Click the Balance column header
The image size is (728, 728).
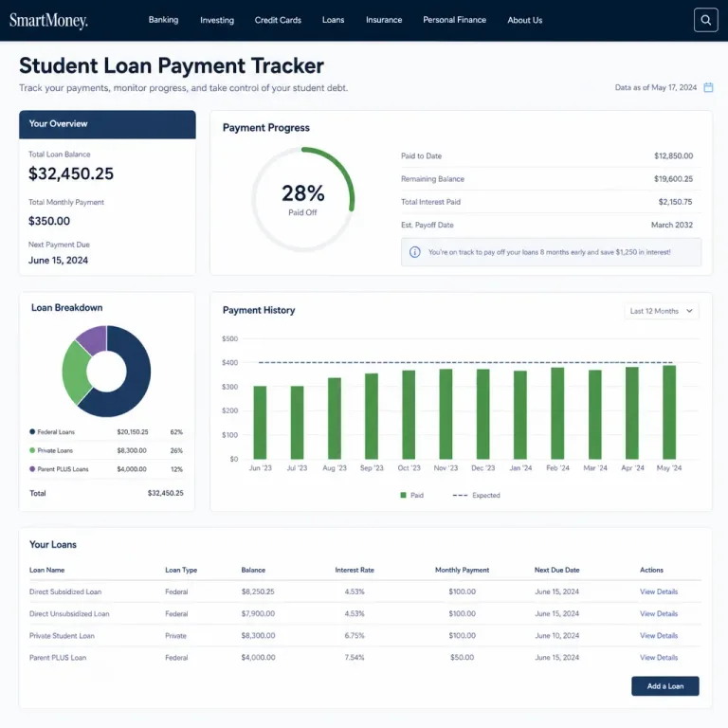[253, 570]
